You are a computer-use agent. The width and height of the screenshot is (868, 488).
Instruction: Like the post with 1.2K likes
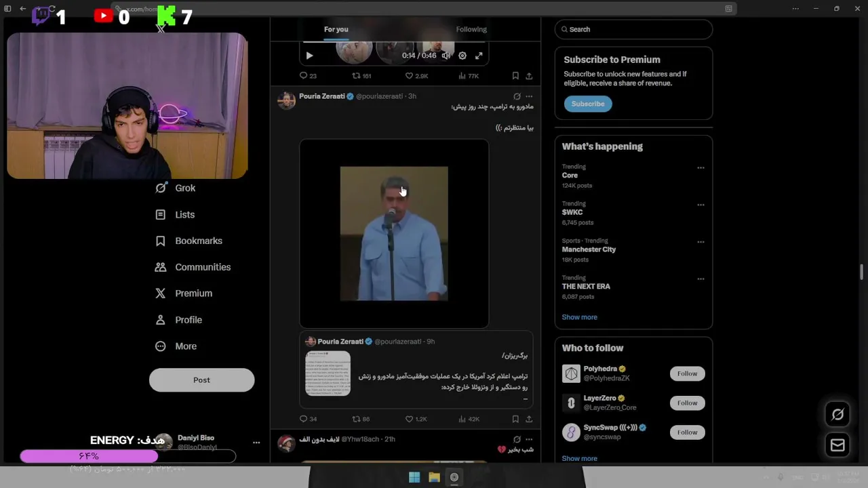point(416,419)
